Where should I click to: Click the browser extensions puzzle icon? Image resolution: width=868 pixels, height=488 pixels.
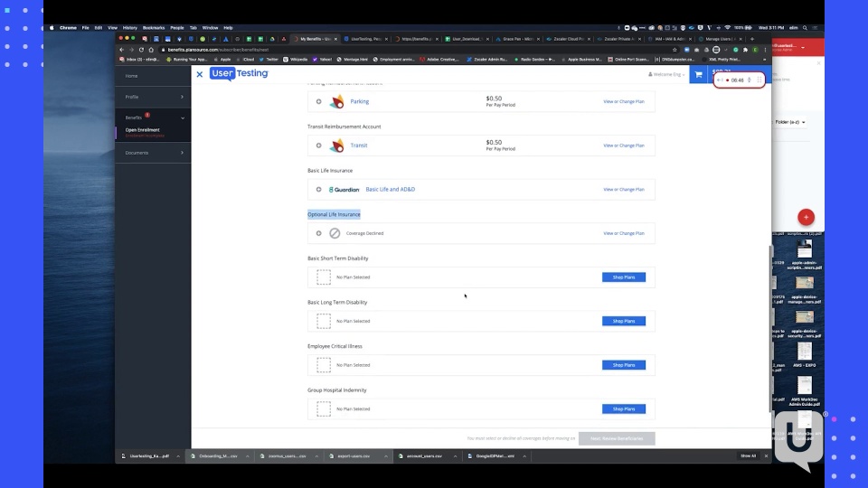[745, 50]
